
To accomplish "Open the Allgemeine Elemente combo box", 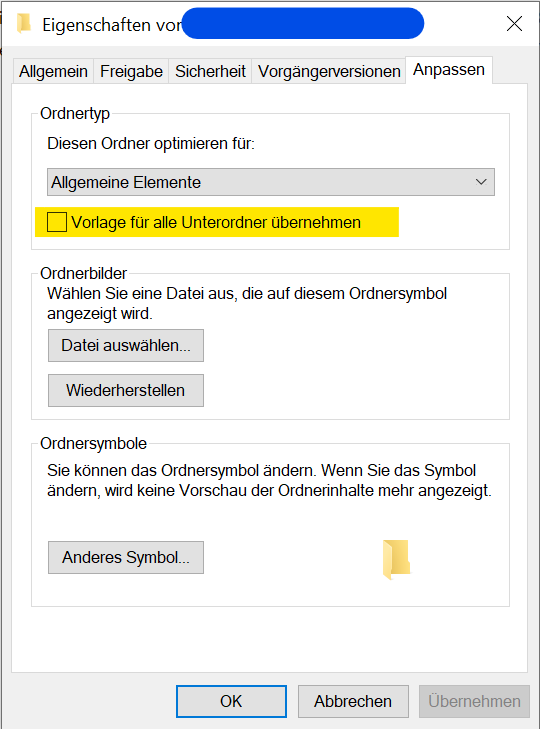I will pyautogui.click(x=271, y=182).
